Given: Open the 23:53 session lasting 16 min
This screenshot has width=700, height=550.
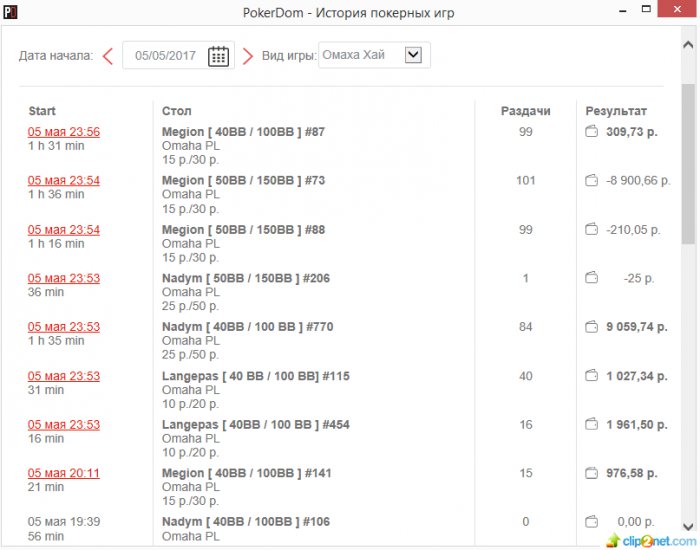Looking at the screenshot, I should [64, 425].
